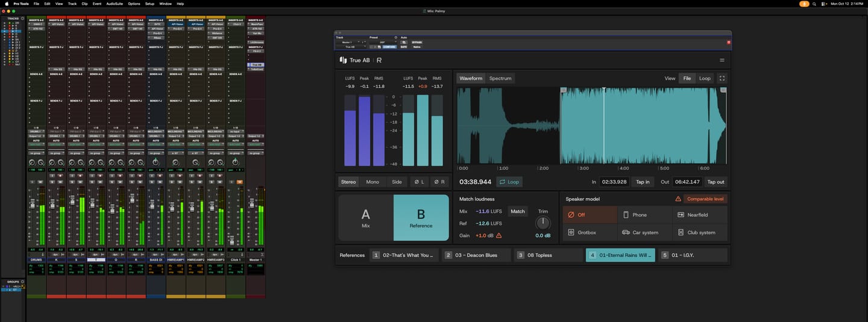Select the Club system speaker model
Image resolution: width=868 pixels, height=322 pixels.
point(700,232)
